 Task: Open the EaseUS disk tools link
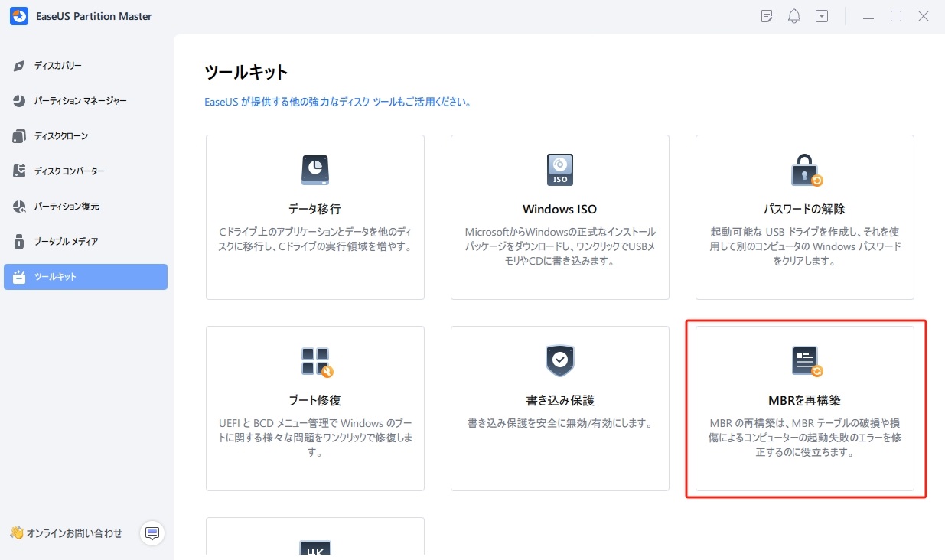click(x=337, y=101)
